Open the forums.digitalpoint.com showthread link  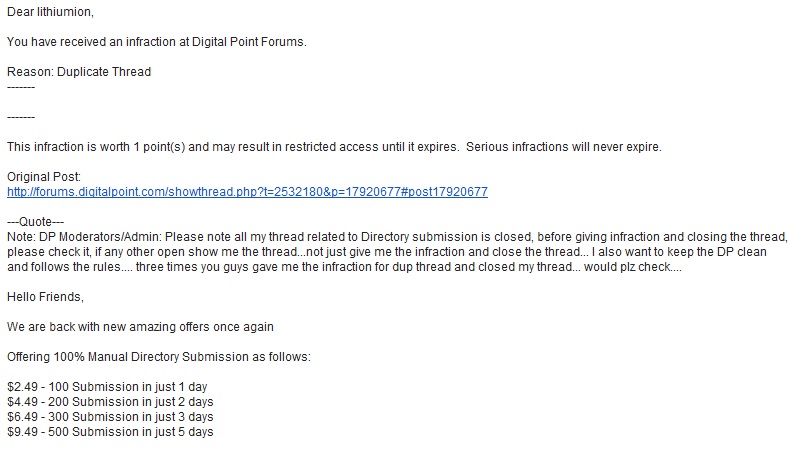coord(247,192)
